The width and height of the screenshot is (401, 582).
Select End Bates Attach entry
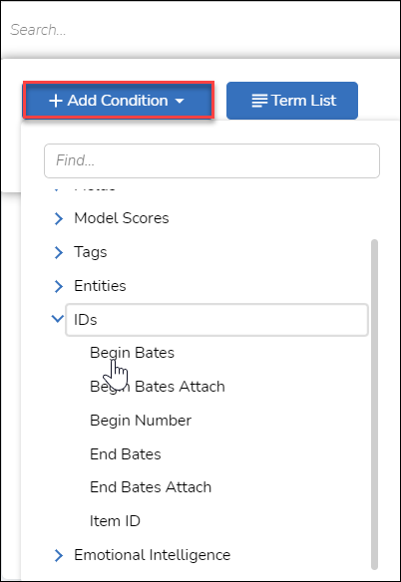(151, 487)
